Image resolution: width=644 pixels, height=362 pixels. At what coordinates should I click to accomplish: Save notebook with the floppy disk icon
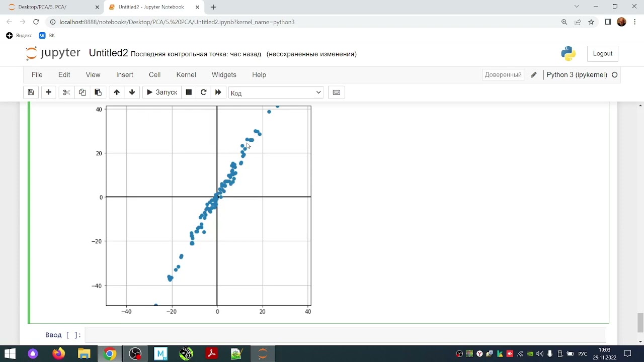coord(31,93)
